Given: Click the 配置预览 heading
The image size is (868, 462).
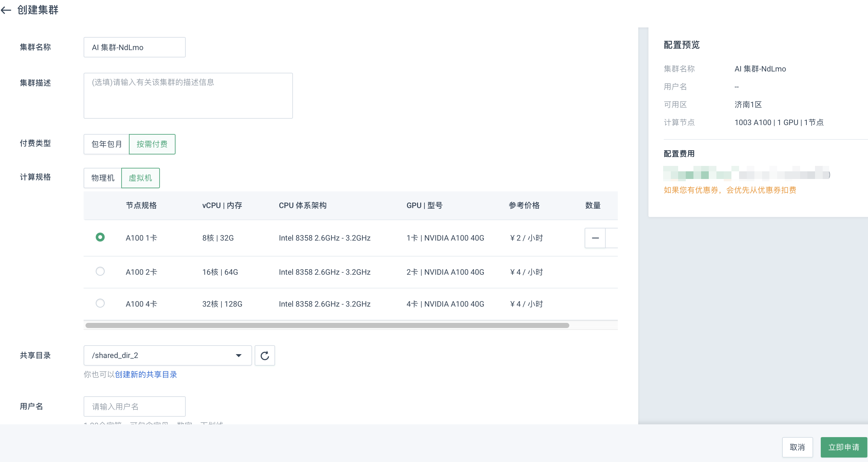Looking at the screenshot, I should click(x=682, y=45).
